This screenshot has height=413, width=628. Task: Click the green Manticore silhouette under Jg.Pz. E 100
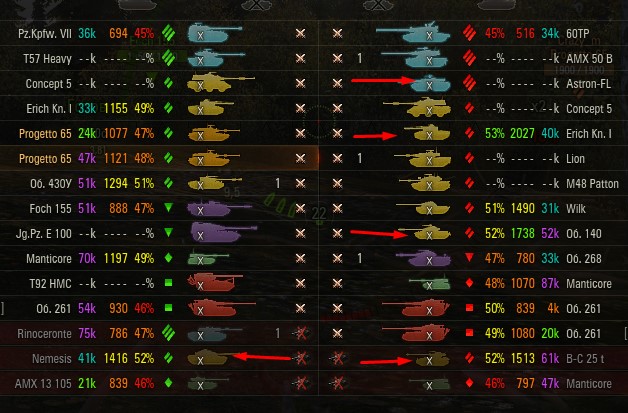tap(208, 258)
